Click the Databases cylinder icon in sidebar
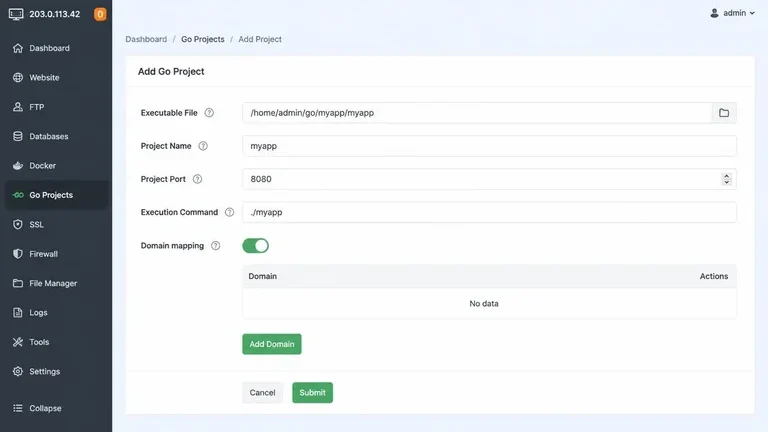The width and height of the screenshot is (768, 432). coord(18,136)
